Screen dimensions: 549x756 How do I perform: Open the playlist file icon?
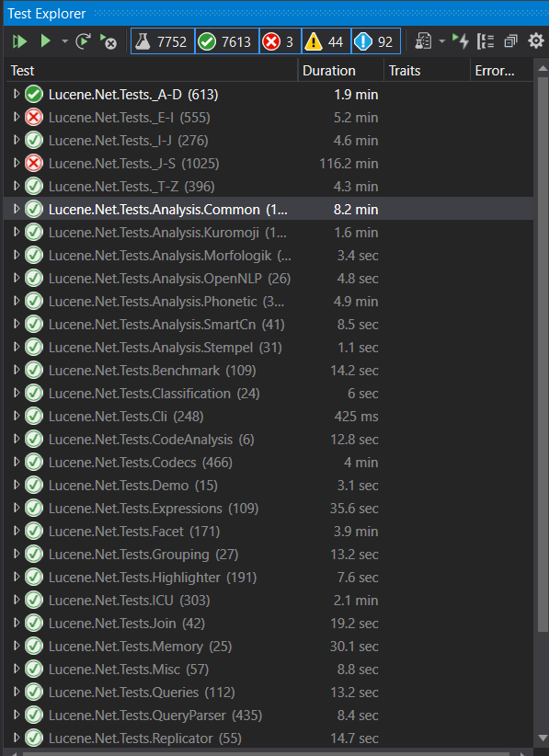(x=423, y=41)
